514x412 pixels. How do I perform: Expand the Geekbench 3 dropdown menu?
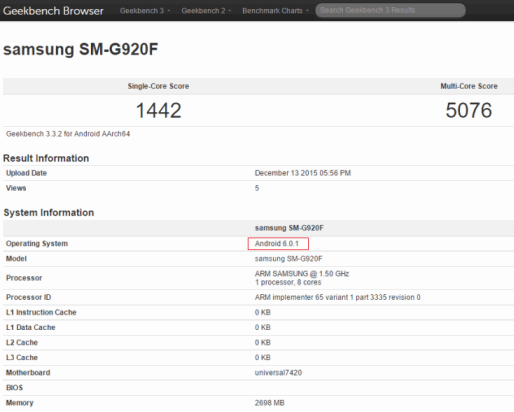point(145,11)
